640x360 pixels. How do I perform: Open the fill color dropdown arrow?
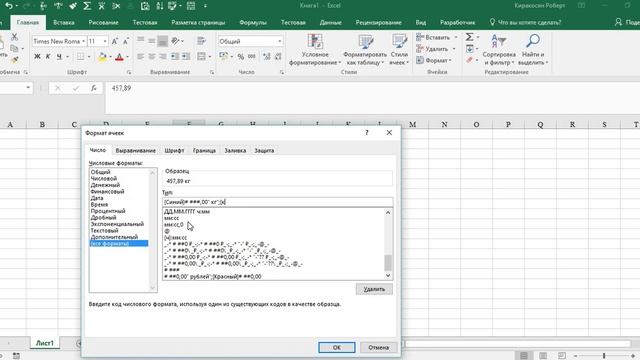click(x=110, y=57)
